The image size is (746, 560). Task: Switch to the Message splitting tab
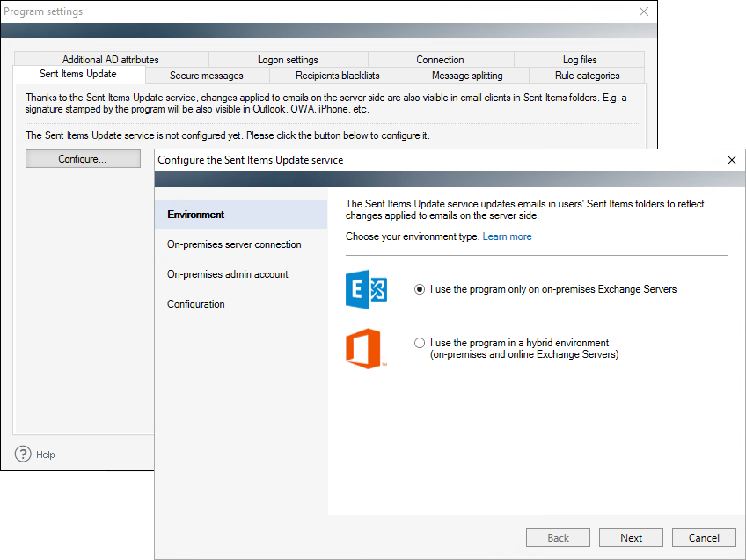(467, 75)
